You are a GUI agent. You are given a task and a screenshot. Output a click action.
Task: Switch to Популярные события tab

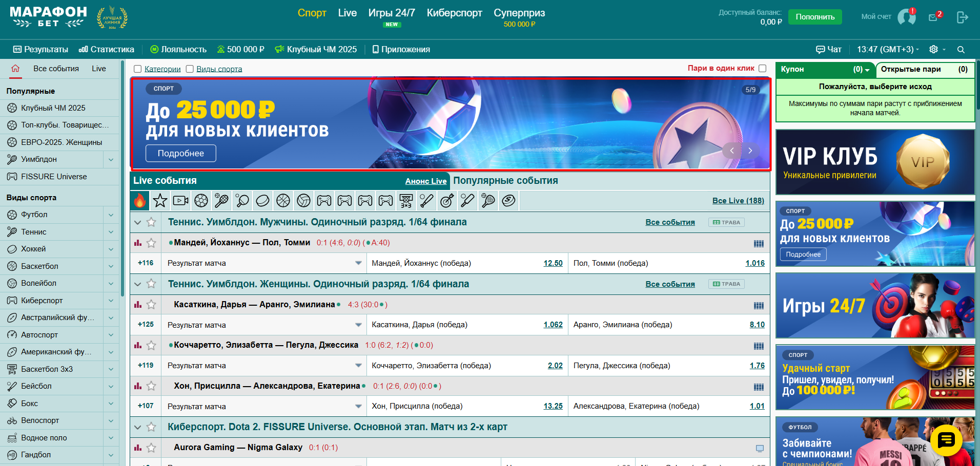click(x=505, y=181)
